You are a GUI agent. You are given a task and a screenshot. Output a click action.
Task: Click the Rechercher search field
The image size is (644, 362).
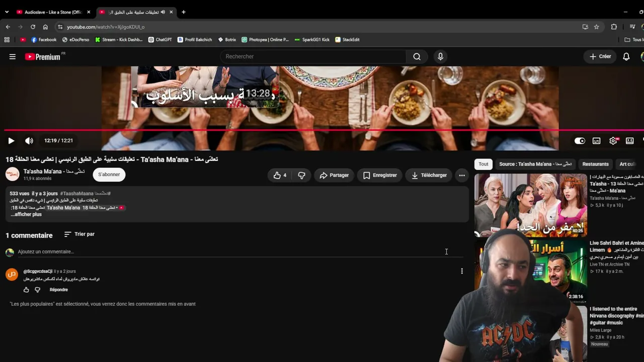(313, 56)
